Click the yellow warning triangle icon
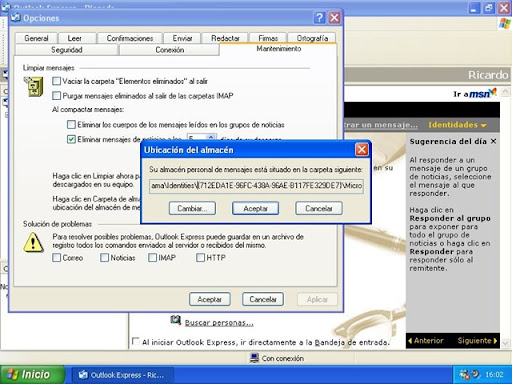Image resolution: width=512 pixels, height=384 pixels. click(33, 242)
